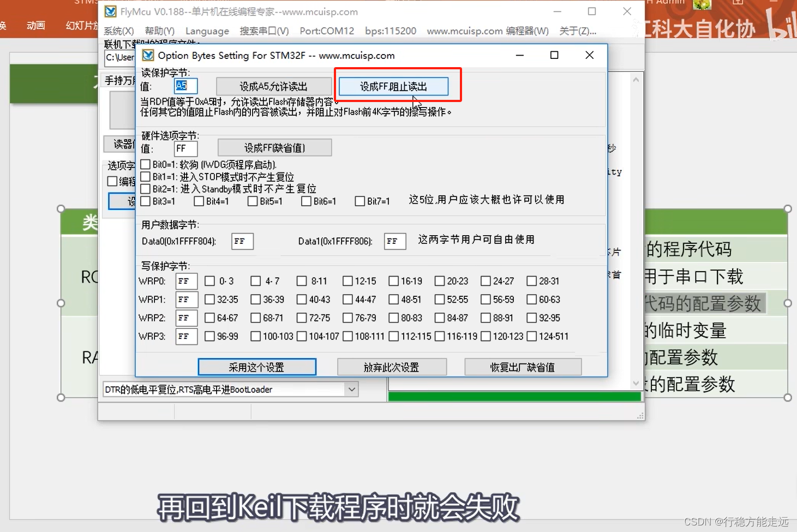
Task: Click the WRP3 value field
Action: tap(187, 336)
